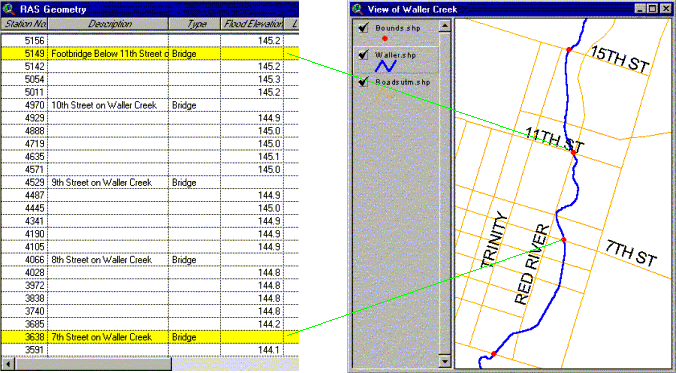The image size is (676, 373).
Task: Click the Flood Elevation column header
Action: [253, 24]
